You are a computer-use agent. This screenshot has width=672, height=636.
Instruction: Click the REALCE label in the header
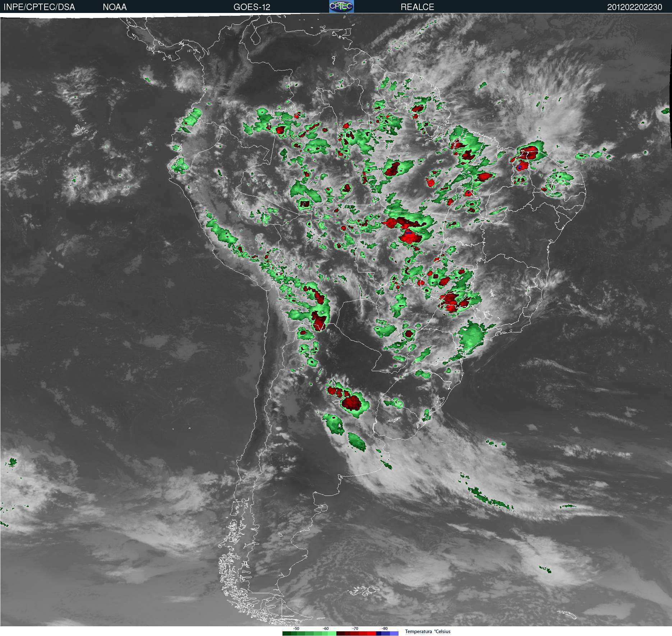(417, 7)
